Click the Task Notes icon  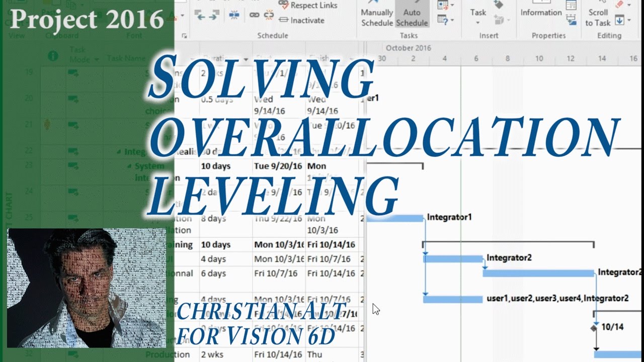point(571,6)
